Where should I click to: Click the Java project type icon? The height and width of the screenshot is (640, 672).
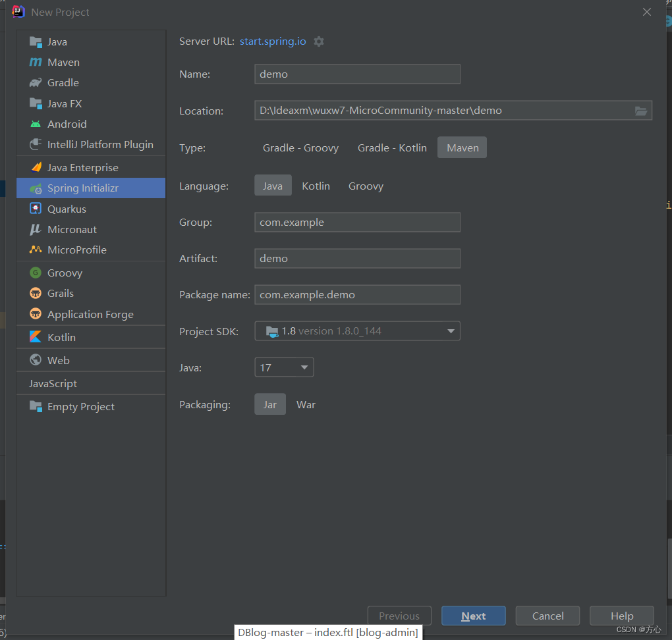tap(36, 42)
